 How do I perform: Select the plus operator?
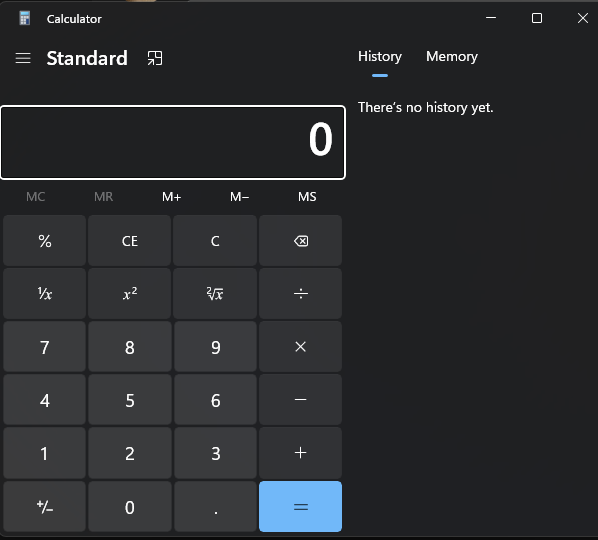click(301, 453)
